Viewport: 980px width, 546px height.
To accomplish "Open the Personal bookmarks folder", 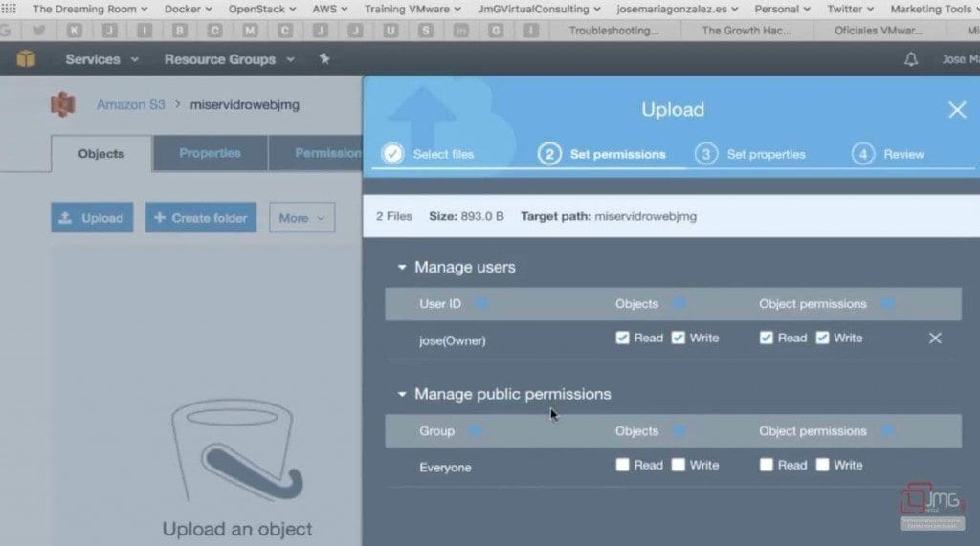I will 782,9.
